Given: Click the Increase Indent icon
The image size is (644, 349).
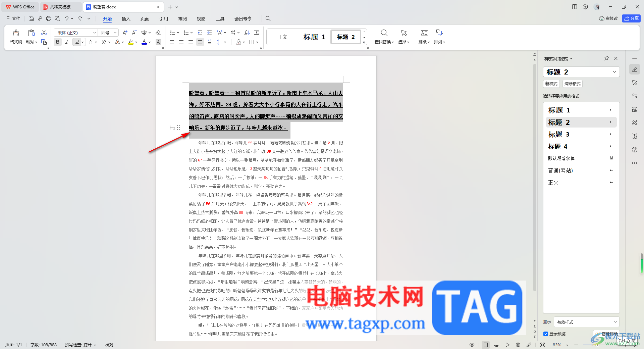Looking at the screenshot, I should click(x=209, y=33).
